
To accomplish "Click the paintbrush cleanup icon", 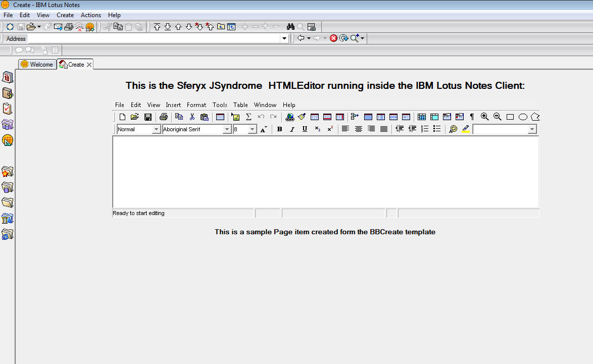I will [x=302, y=117].
